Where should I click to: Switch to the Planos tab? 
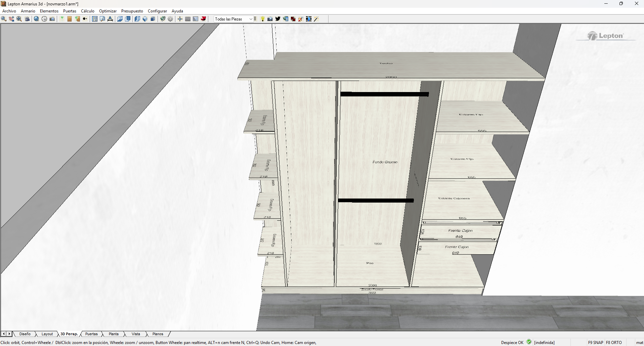[158, 334]
